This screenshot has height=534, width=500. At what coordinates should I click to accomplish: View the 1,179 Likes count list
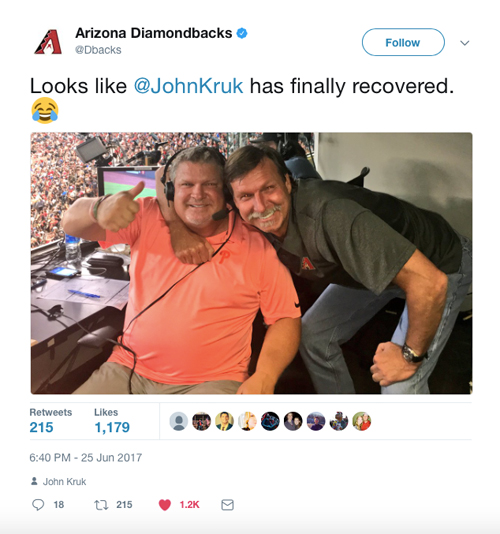(x=112, y=421)
